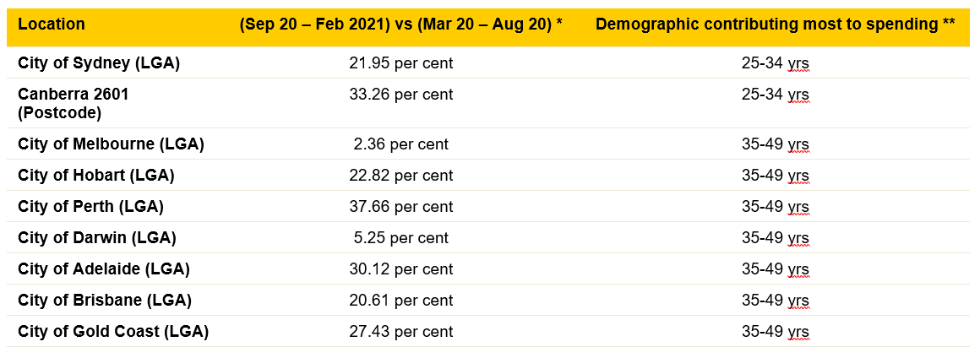Select the City of Adelaide (LGA) cell

point(103,269)
